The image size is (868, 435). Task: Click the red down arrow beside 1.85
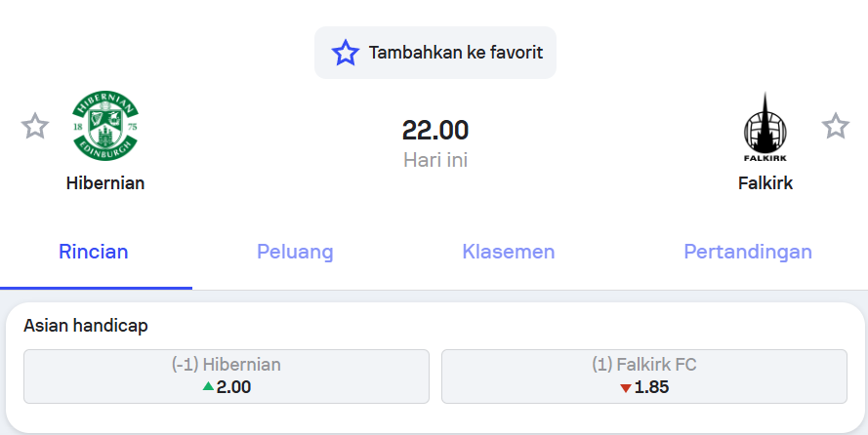626,388
